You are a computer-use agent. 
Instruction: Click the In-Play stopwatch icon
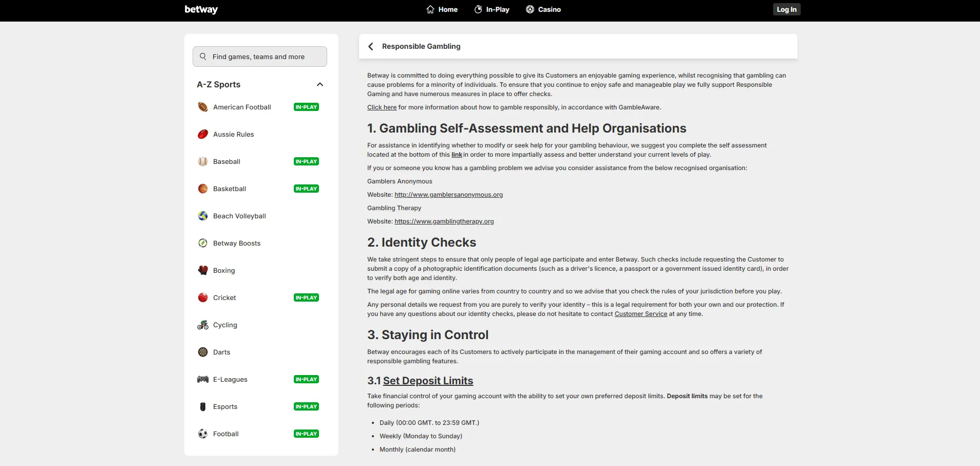tap(478, 9)
